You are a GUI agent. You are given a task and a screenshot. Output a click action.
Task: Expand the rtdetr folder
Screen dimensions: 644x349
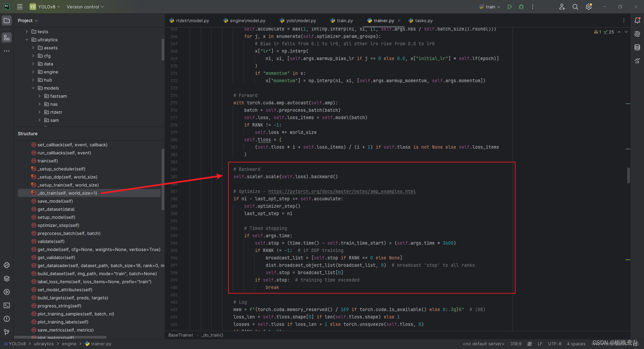pos(40,112)
